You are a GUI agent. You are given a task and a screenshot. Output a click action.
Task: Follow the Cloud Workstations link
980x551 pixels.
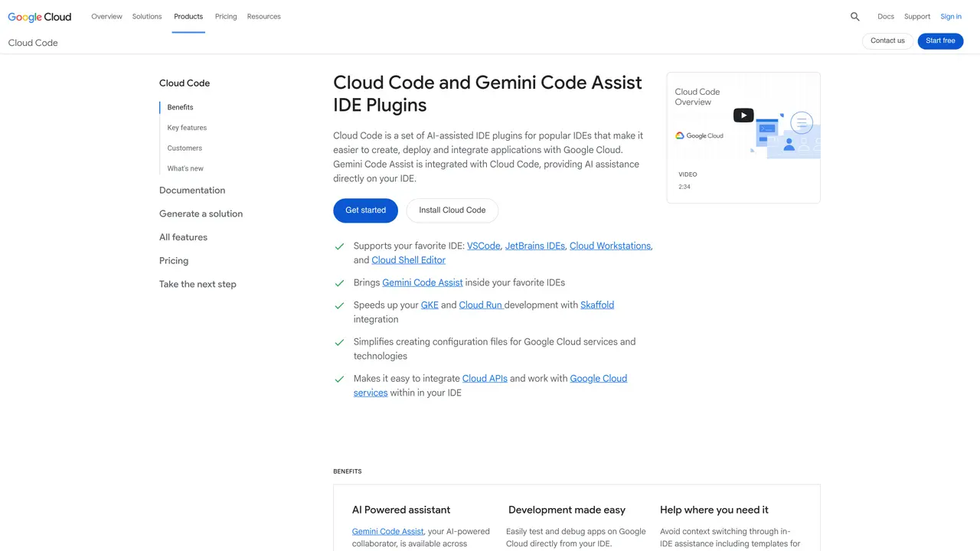tap(610, 246)
